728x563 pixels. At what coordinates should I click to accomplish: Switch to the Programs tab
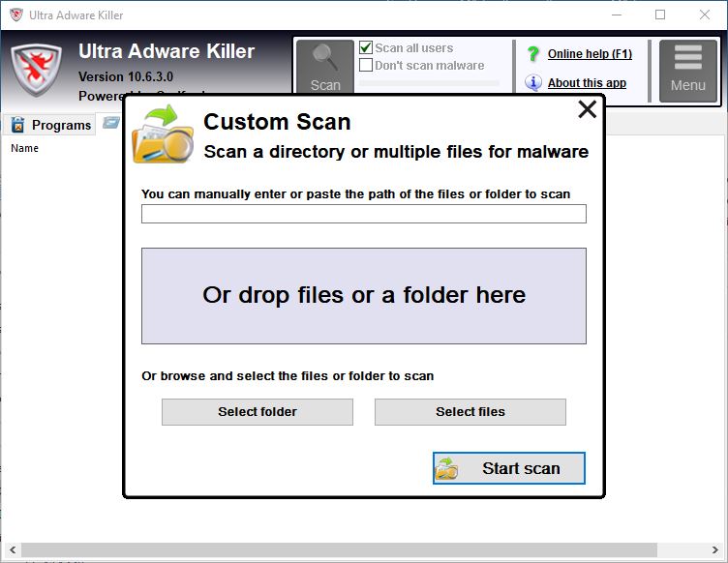pyautogui.click(x=49, y=125)
